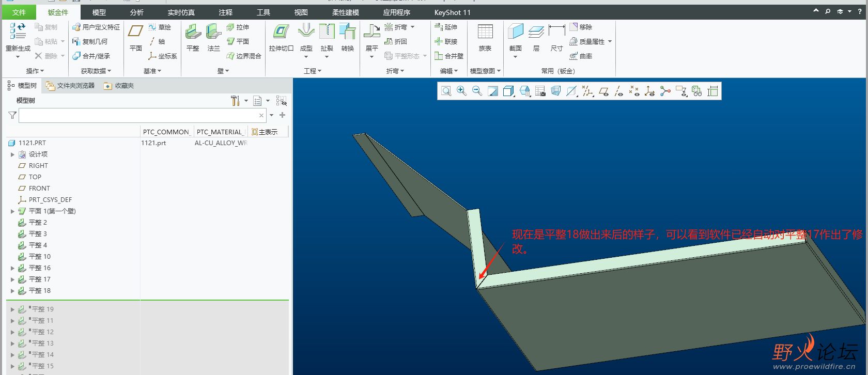Open the 工程 group dropdown
Viewport: 868px width, 375px height.
click(313, 71)
